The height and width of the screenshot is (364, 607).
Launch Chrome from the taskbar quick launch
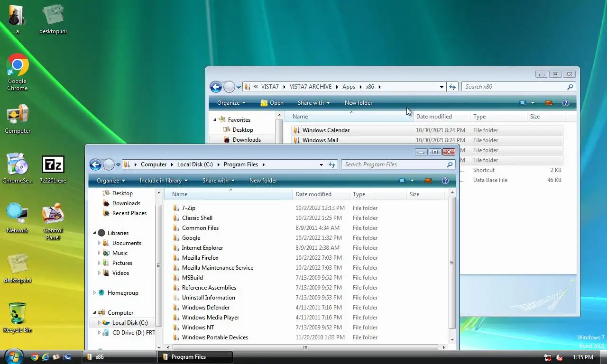coord(35,357)
